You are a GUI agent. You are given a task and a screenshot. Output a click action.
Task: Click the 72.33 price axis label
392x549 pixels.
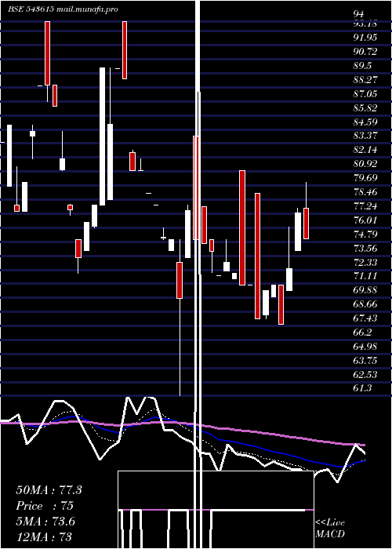click(x=365, y=263)
